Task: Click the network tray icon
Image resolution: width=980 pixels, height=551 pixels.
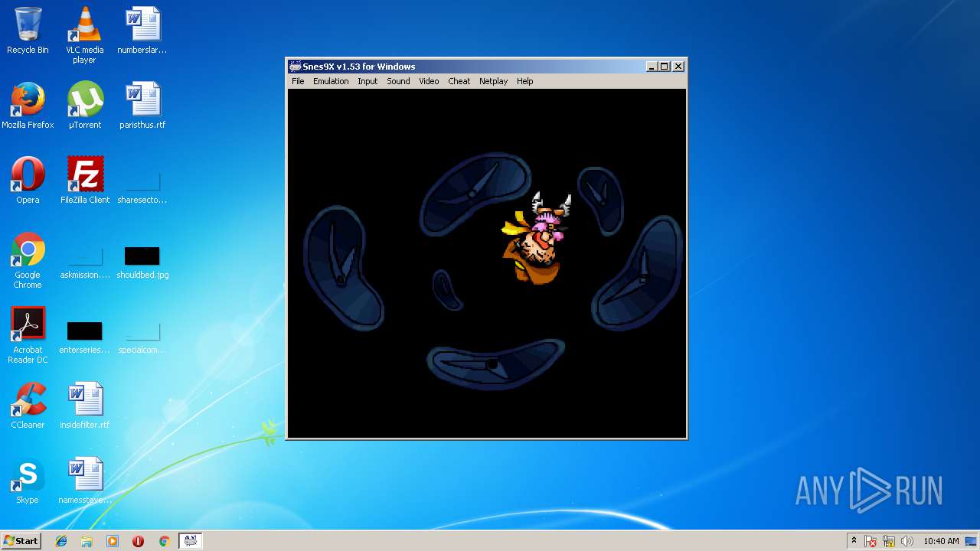Action: [x=889, y=541]
